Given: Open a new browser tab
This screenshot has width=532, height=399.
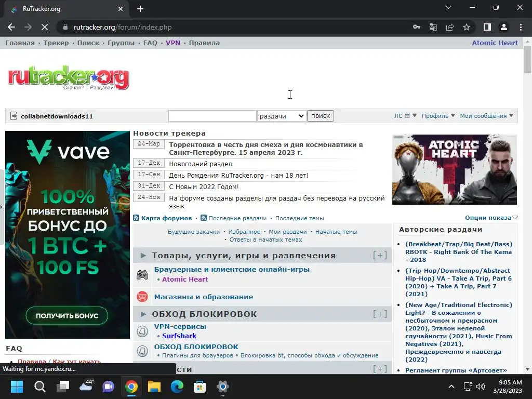Looking at the screenshot, I should (140, 9).
